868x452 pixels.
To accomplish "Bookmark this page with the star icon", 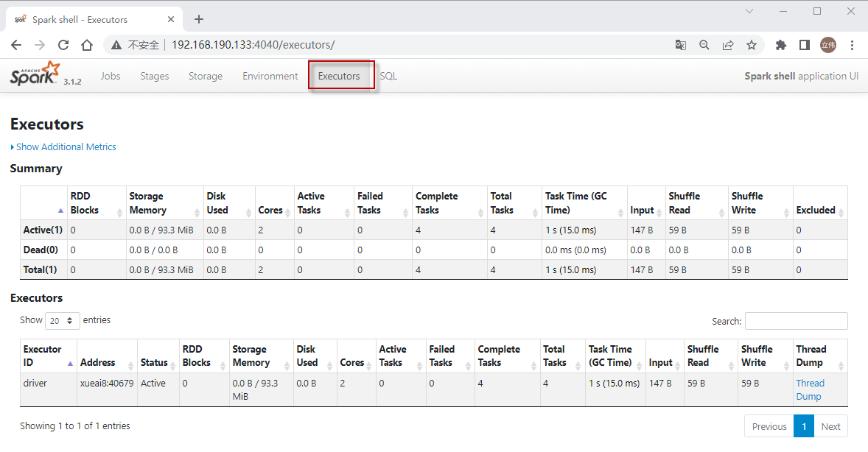I will [752, 45].
